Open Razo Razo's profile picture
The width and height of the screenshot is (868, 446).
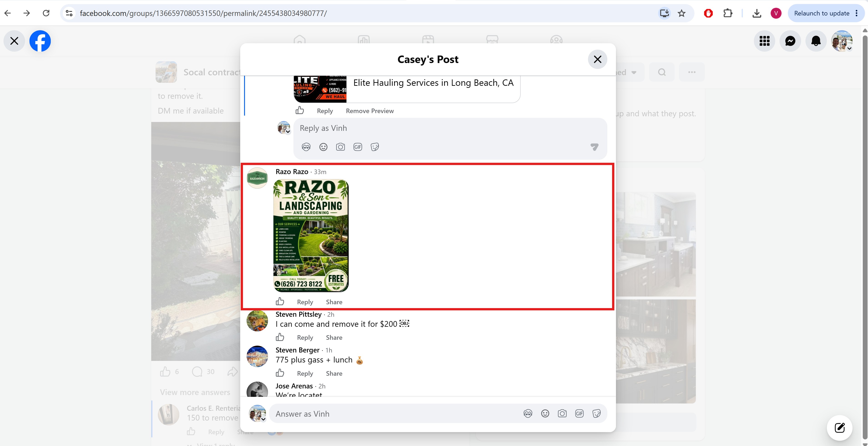[x=257, y=178]
